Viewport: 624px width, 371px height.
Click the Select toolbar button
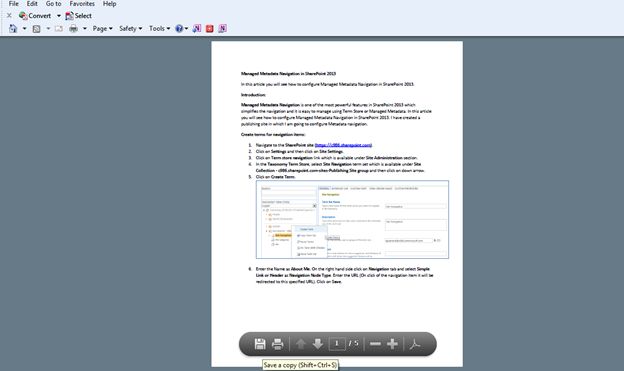(78, 16)
